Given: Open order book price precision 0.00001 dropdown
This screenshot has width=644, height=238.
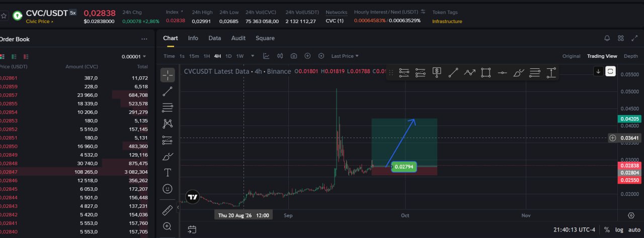Looking at the screenshot, I should pos(134,57).
